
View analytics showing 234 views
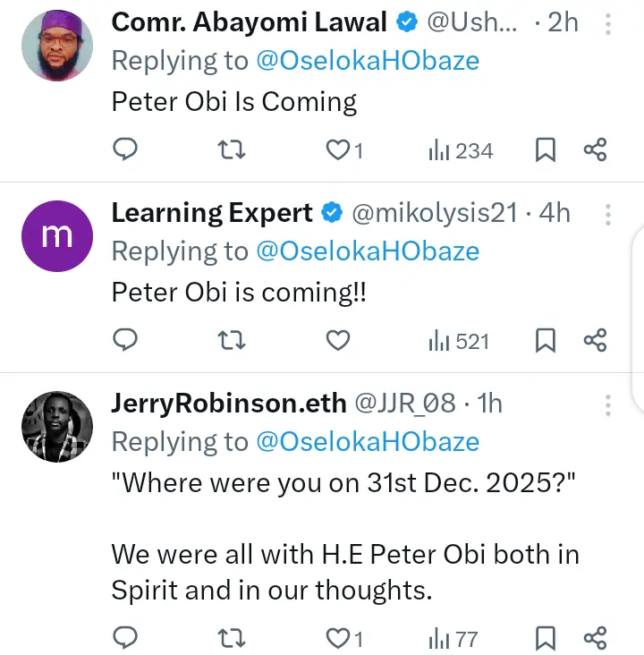pos(461,150)
